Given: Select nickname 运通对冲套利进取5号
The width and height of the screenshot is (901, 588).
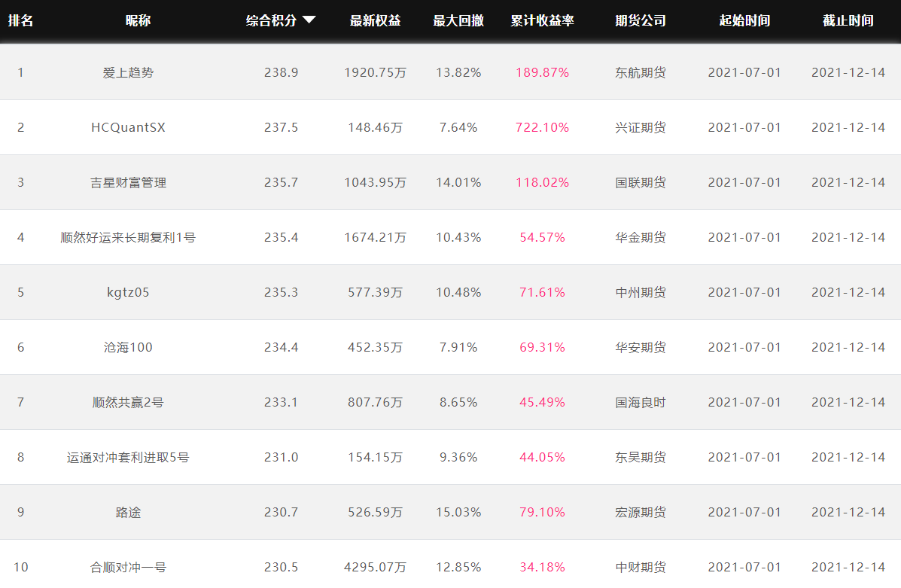Looking at the screenshot, I should (128, 458).
